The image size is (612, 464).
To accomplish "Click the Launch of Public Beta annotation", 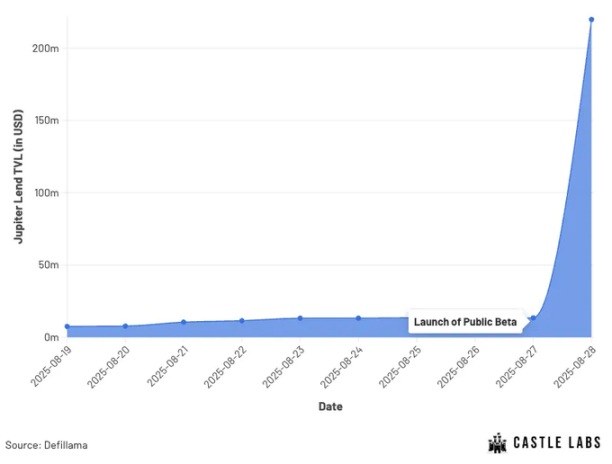I will coord(465,322).
